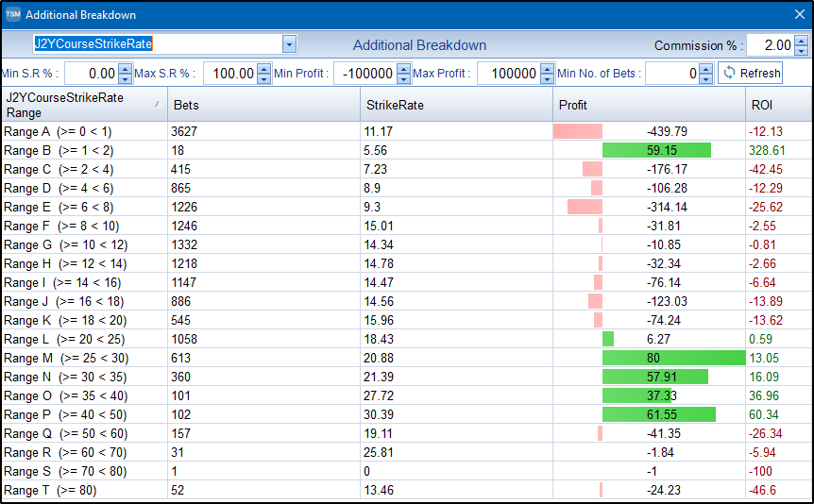Sort by J2YCourseStrikeRate Range column header

(x=85, y=105)
